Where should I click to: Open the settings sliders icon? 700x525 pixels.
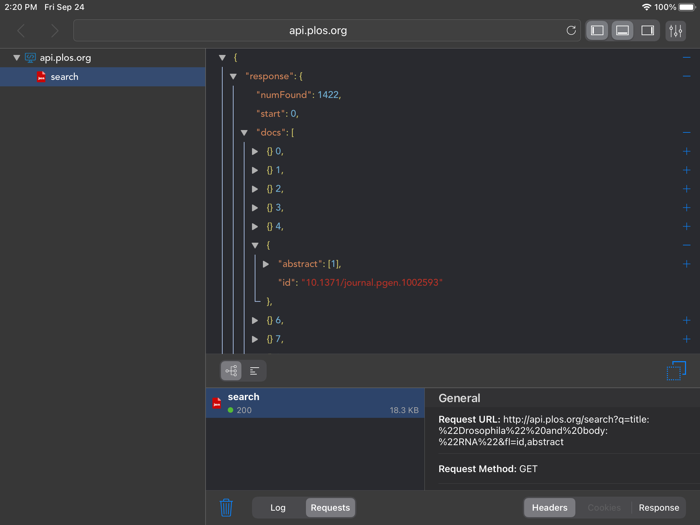675,31
